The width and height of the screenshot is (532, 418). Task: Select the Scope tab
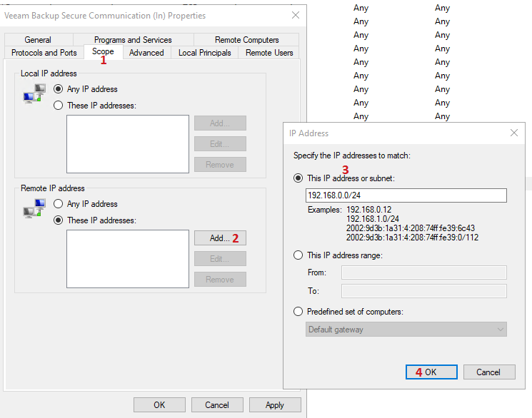pos(103,51)
